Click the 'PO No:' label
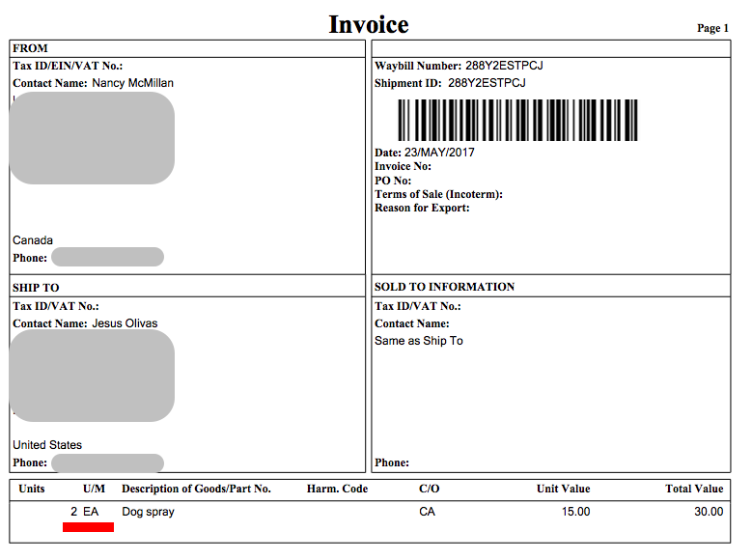This screenshot has height=560, width=752. coord(393,181)
